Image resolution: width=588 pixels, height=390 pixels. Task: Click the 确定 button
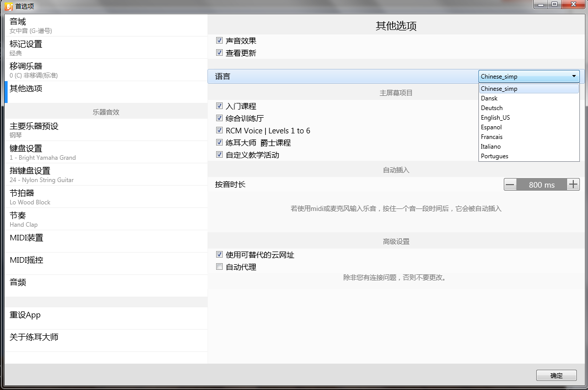556,375
